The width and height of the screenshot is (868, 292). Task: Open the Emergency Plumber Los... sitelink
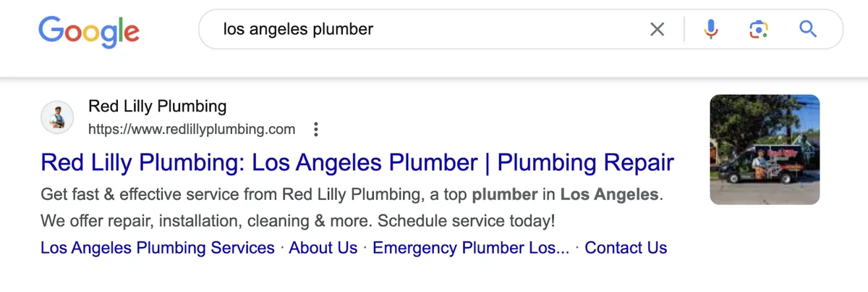coord(471,248)
